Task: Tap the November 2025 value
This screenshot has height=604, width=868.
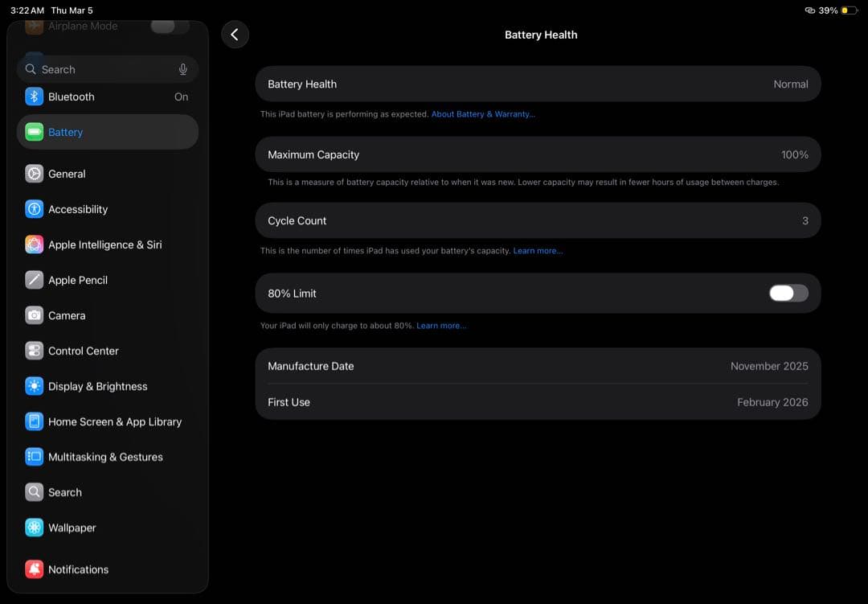Action: [x=769, y=366]
